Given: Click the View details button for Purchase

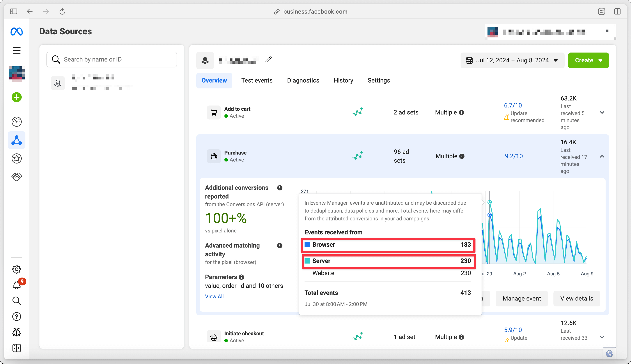Looking at the screenshot, I should click(x=577, y=298).
